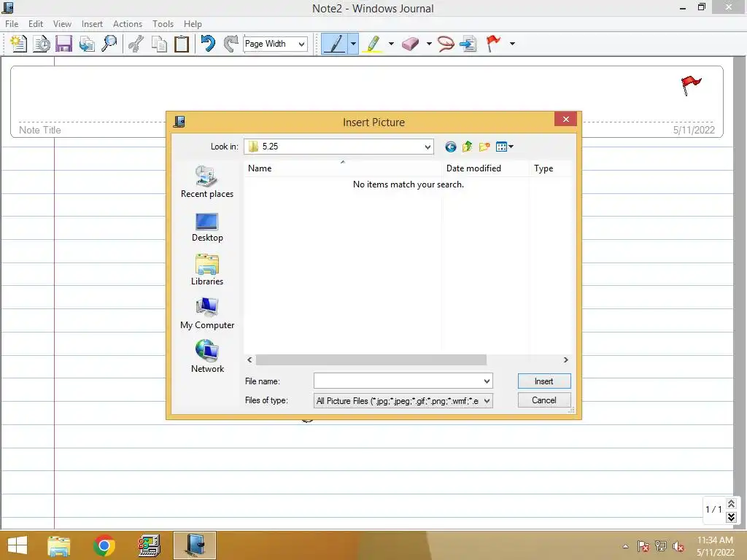Show hidden tray icons arrow
747x560 pixels.
[625, 546]
